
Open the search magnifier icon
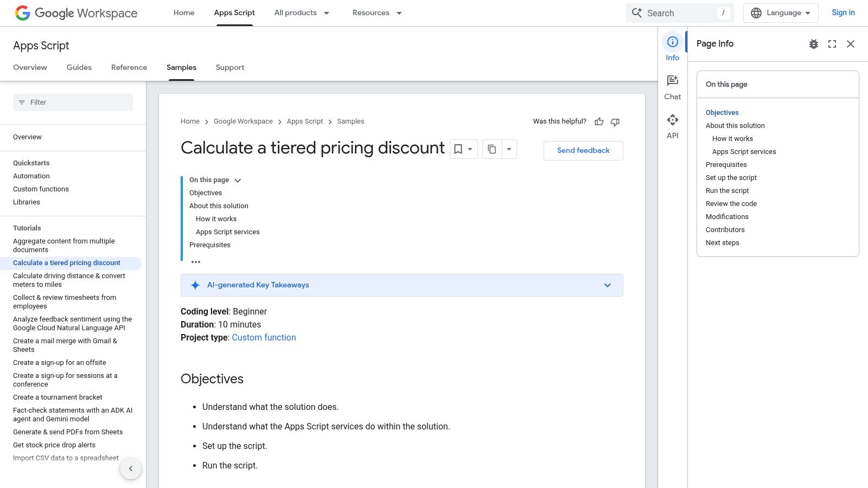point(637,12)
